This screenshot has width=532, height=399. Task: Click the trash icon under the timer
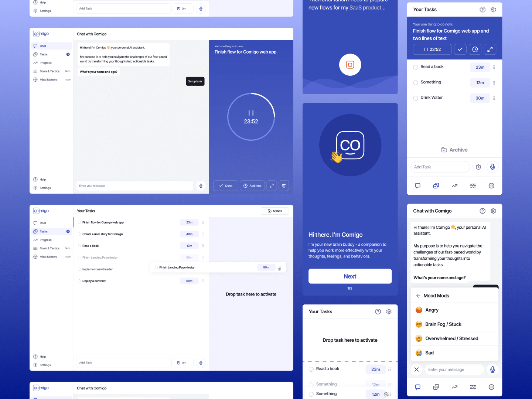(x=284, y=185)
